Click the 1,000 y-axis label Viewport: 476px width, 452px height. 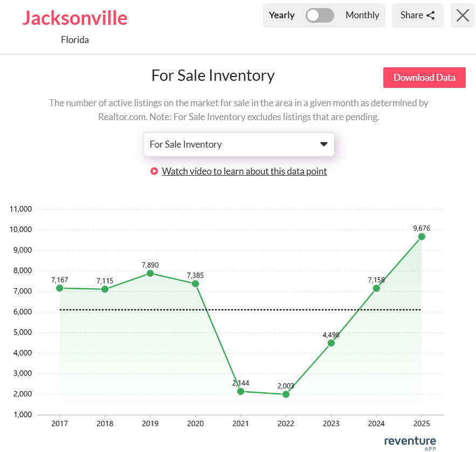click(23, 414)
